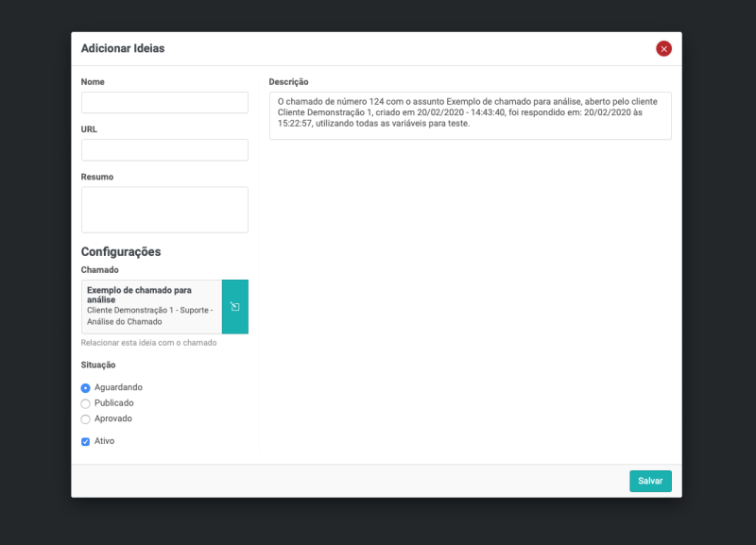Toggle the Ativo checkbox
The width and height of the screenshot is (756, 545).
pyautogui.click(x=86, y=441)
